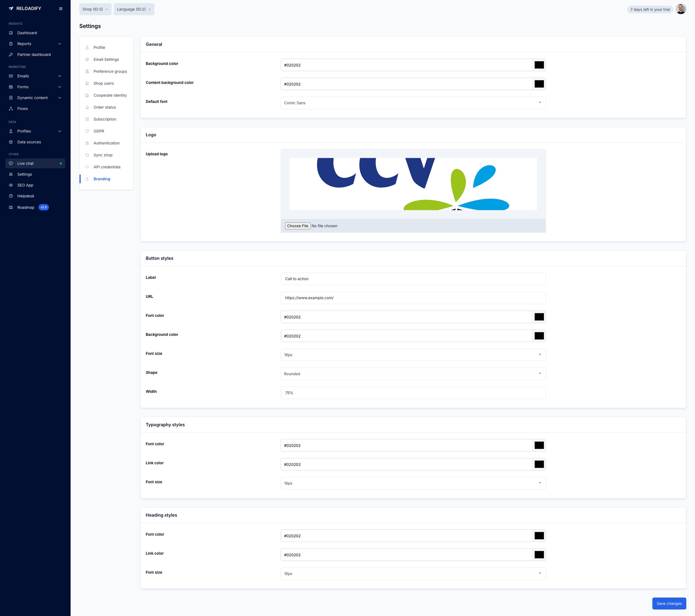The height and width of the screenshot is (616, 695).
Task: Select the Flows icon in the sidebar
Action: 22,108
